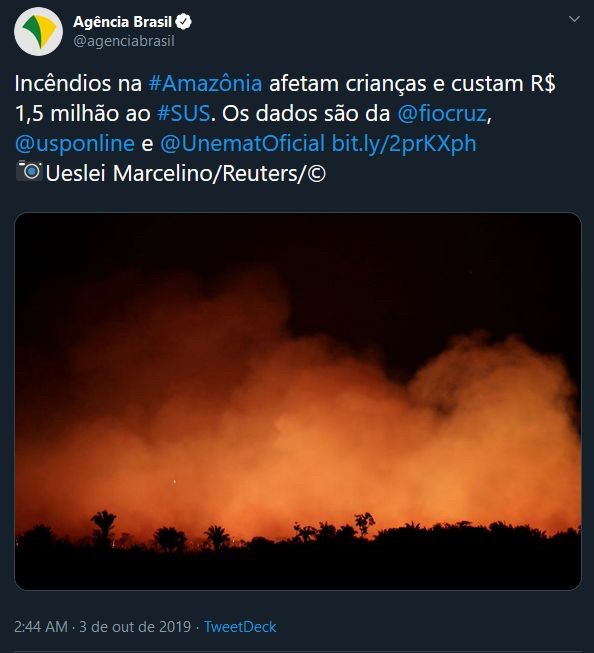
Task: Expand the tweet options chevron menu
Action: (x=574, y=19)
